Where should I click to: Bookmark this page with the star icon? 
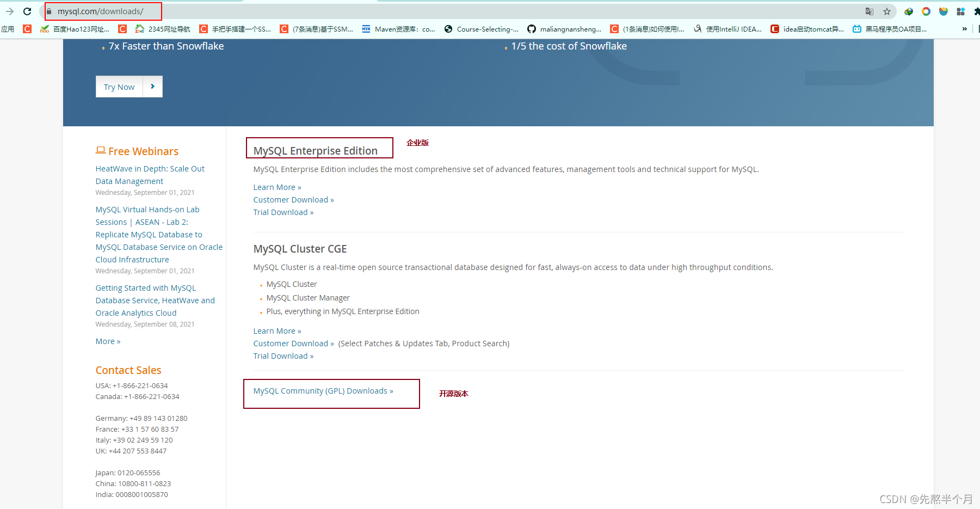(887, 11)
